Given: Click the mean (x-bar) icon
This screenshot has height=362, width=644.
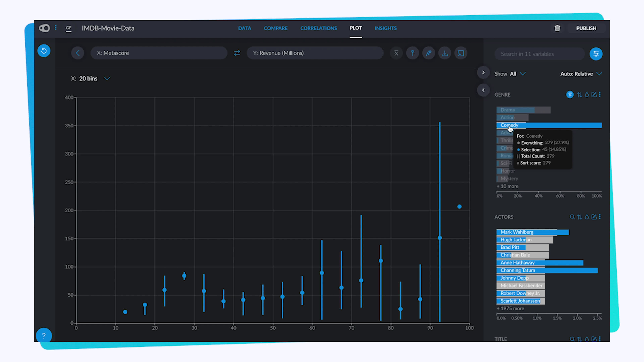Looking at the screenshot, I should pos(396,53).
